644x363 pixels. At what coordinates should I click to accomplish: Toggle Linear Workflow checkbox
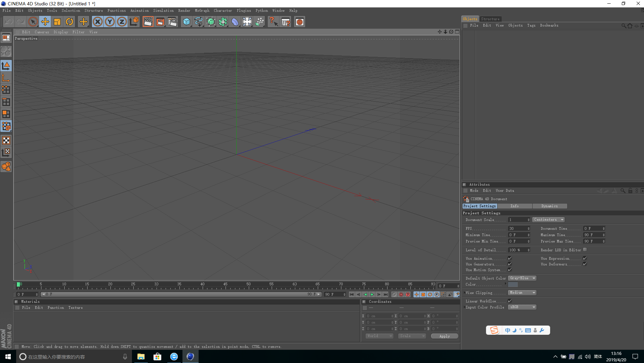tap(510, 301)
